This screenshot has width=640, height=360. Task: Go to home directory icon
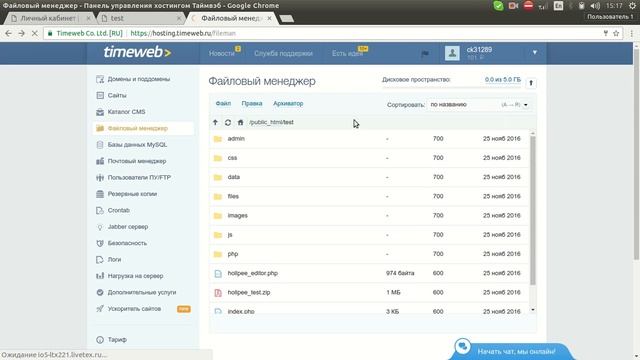pyautogui.click(x=240, y=122)
